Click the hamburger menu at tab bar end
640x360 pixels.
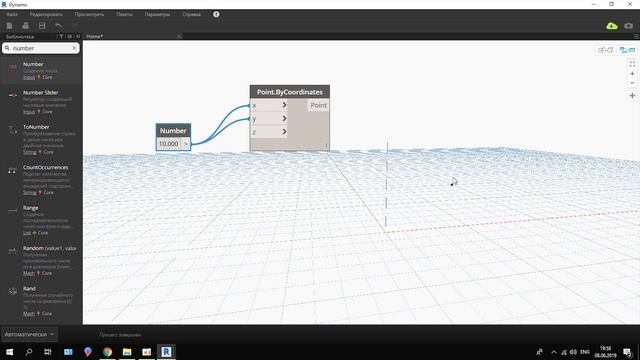(636, 36)
